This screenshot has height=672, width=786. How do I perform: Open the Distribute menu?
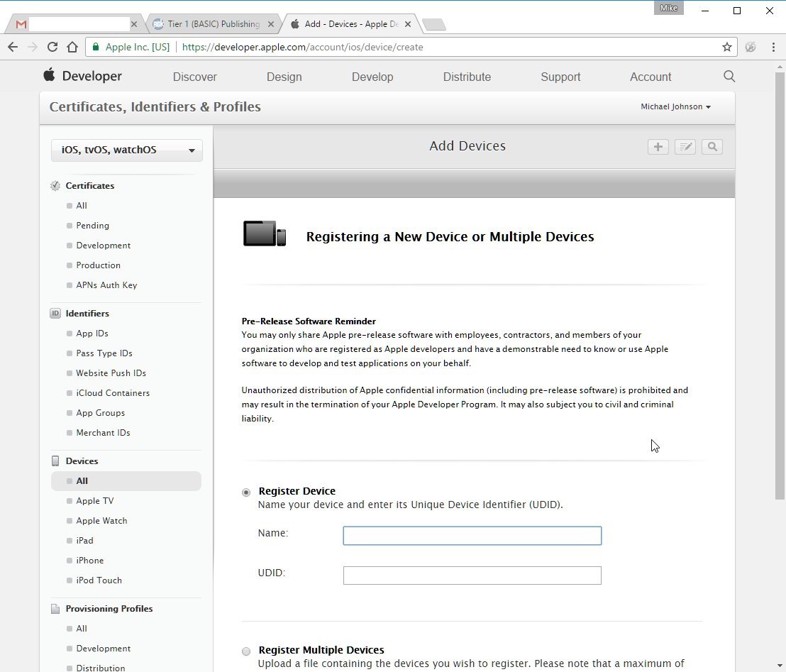[x=467, y=77]
